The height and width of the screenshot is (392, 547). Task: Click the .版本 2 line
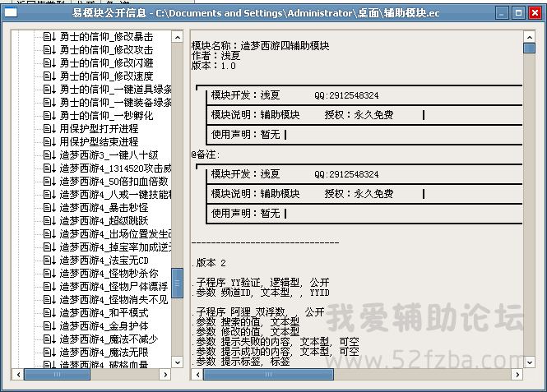tap(209, 263)
